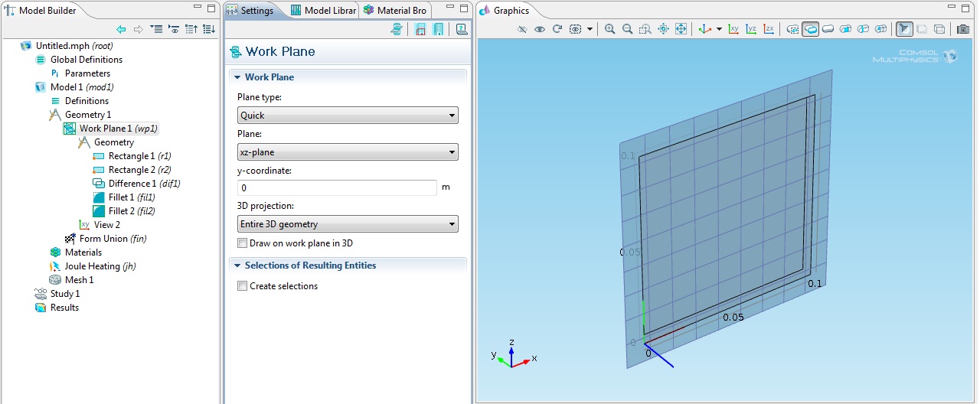Click the Zoom Extents icon in Graphics
Image resolution: width=980 pixels, height=404 pixels.
(x=681, y=29)
